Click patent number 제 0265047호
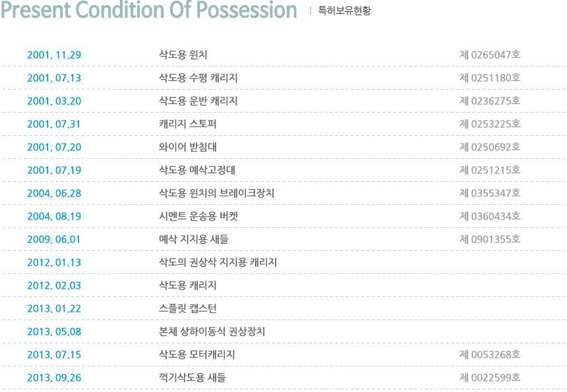Screen dimensions: 567x392 tap(490, 55)
